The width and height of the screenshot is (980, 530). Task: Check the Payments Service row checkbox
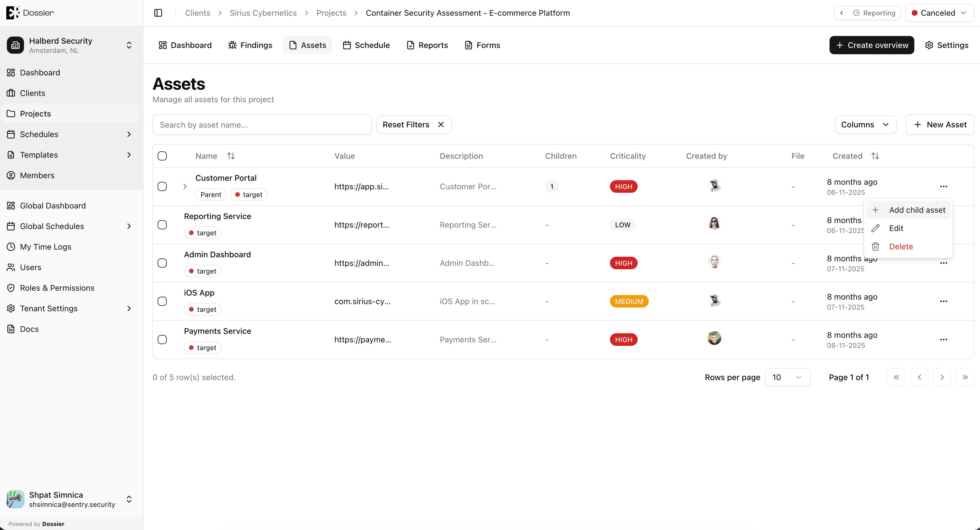162,340
